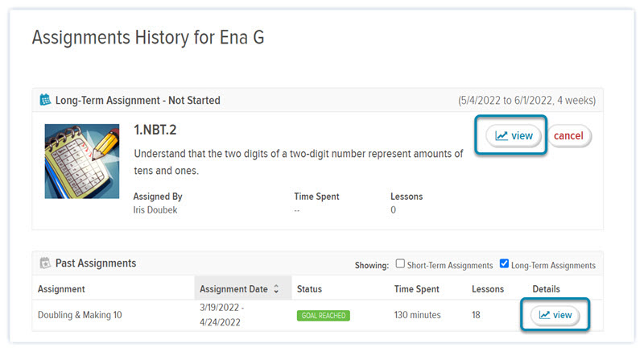The height and width of the screenshot is (352, 644).
Task: Cancel the 1.NBT.2 long-term assignment
Action: (x=568, y=136)
